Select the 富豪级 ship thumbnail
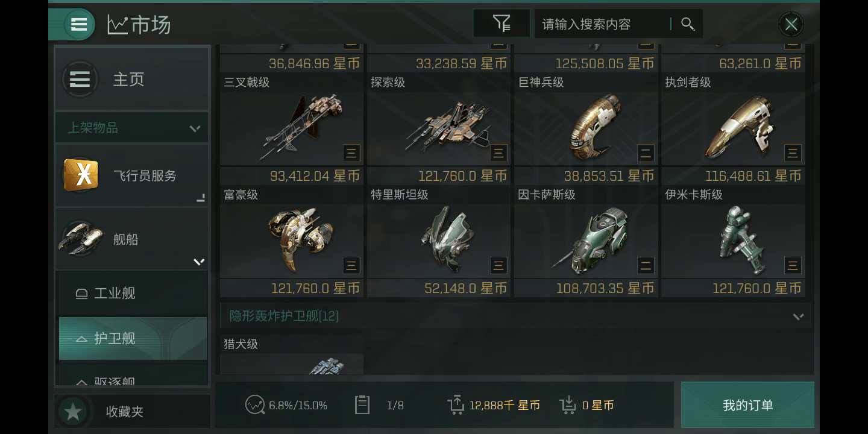The height and width of the screenshot is (434, 868). point(292,241)
